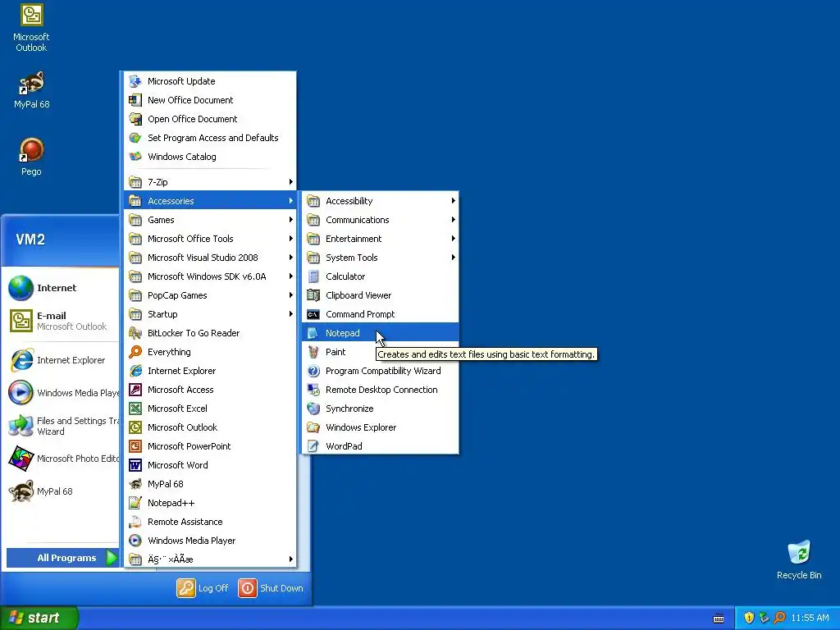The image size is (840, 630).
Task: Click the magnifier search tray icon
Action: pyautogui.click(x=779, y=618)
